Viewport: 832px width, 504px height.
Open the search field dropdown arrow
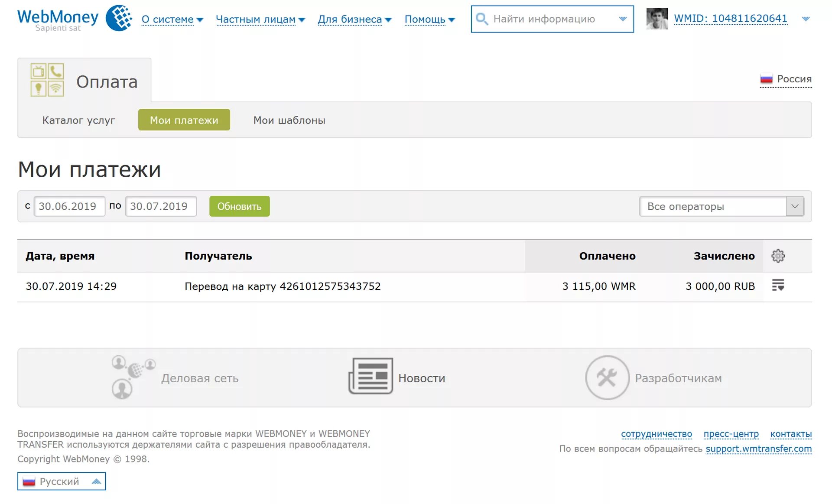tap(623, 19)
